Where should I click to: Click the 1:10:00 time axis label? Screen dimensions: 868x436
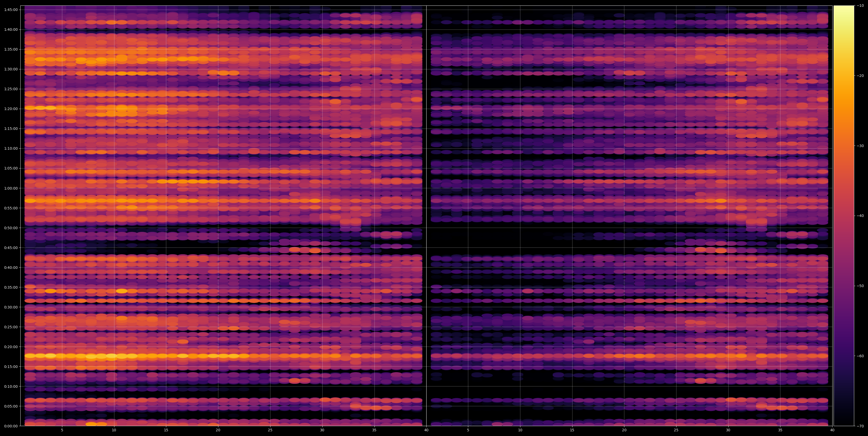click(11, 148)
